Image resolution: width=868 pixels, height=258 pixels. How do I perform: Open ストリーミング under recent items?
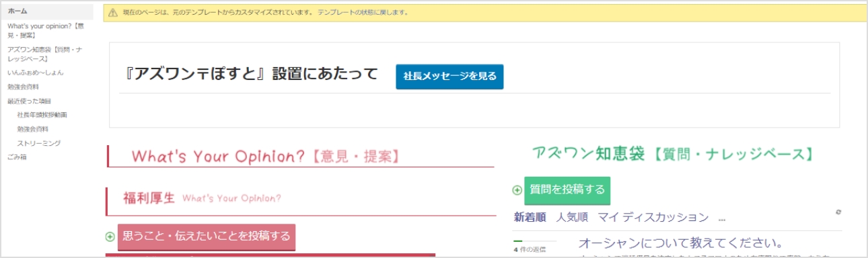pyautogui.click(x=39, y=143)
